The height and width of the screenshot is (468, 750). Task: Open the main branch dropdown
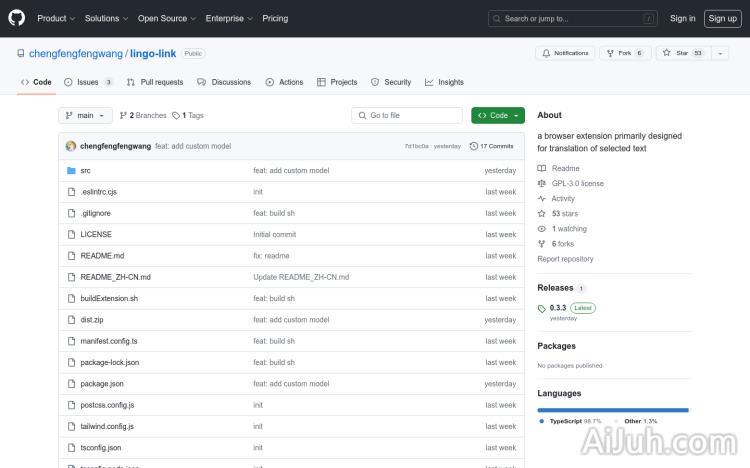85,115
